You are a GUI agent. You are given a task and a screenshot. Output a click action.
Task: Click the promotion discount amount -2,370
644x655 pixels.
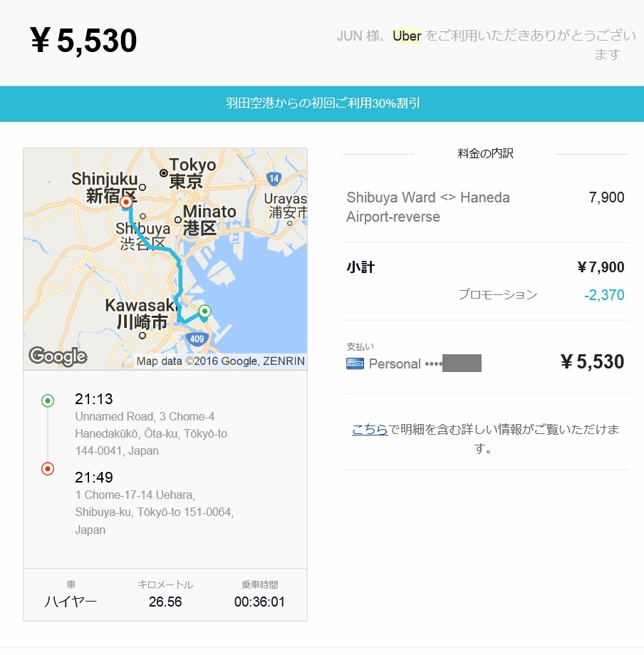tap(604, 295)
